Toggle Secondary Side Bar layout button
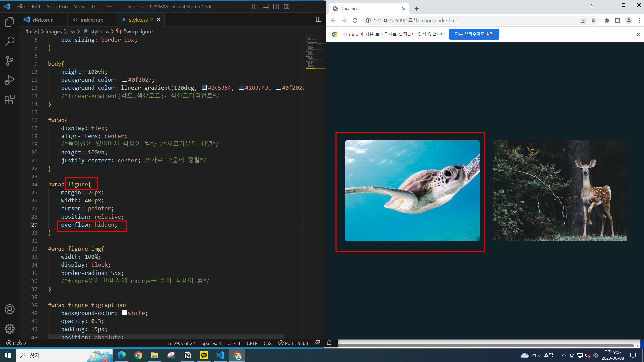The height and width of the screenshot is (362, 644). pos(276,7)
